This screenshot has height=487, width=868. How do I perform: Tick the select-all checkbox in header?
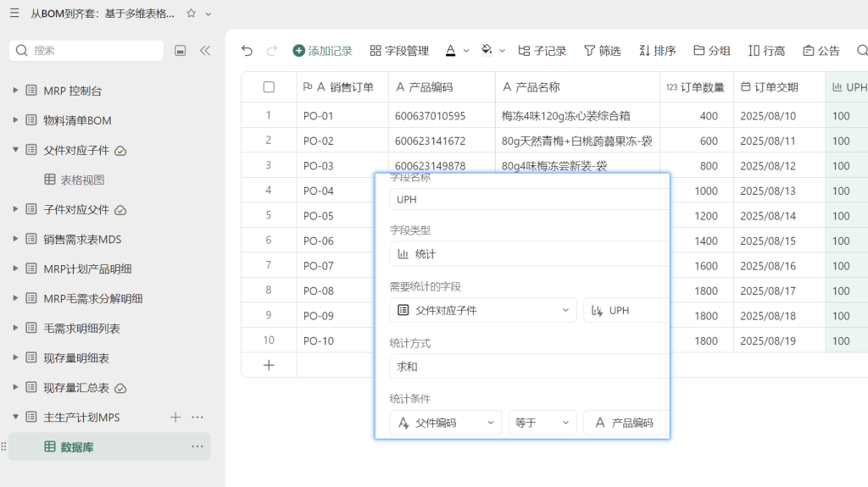click(x=269, y=87)
